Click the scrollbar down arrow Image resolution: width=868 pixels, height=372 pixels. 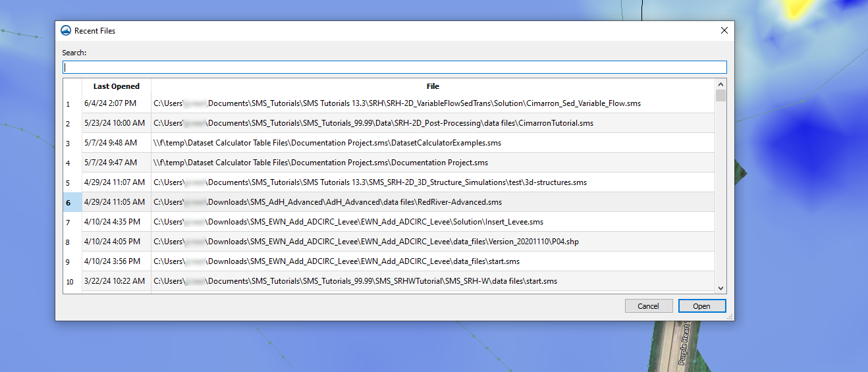click(720, 288)
